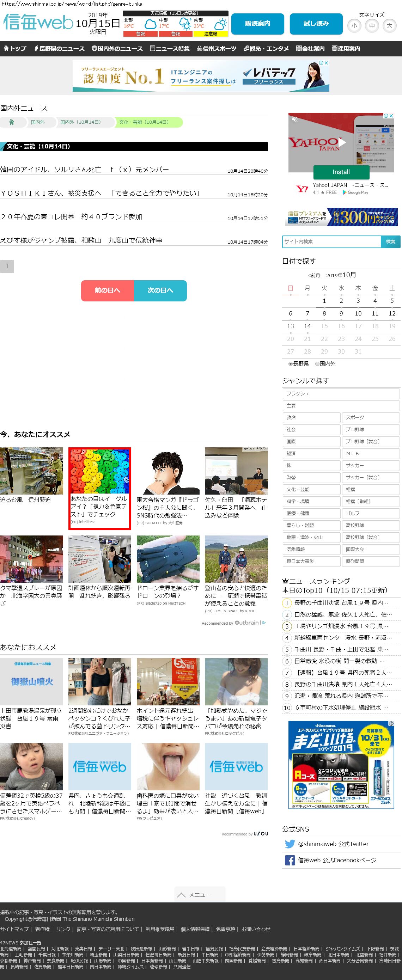Click breadcrumb 国内外（10月14日）

coord(81,122)
